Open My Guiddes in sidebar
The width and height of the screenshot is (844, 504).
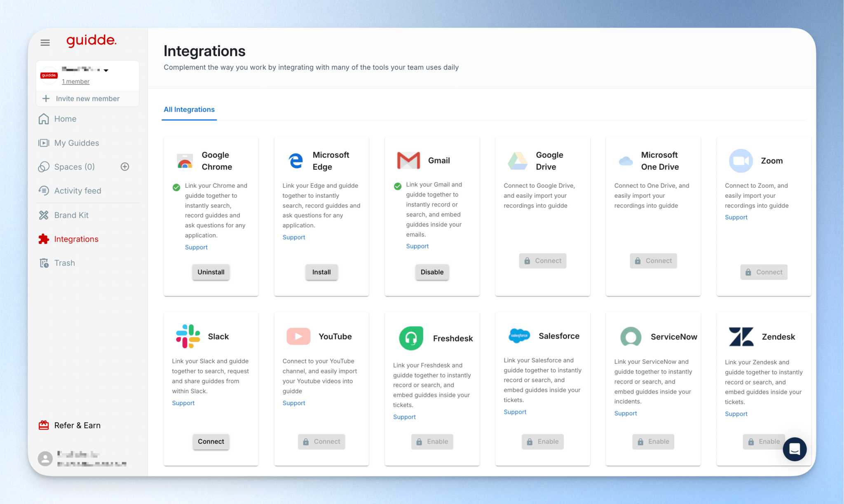pos(77,143)
